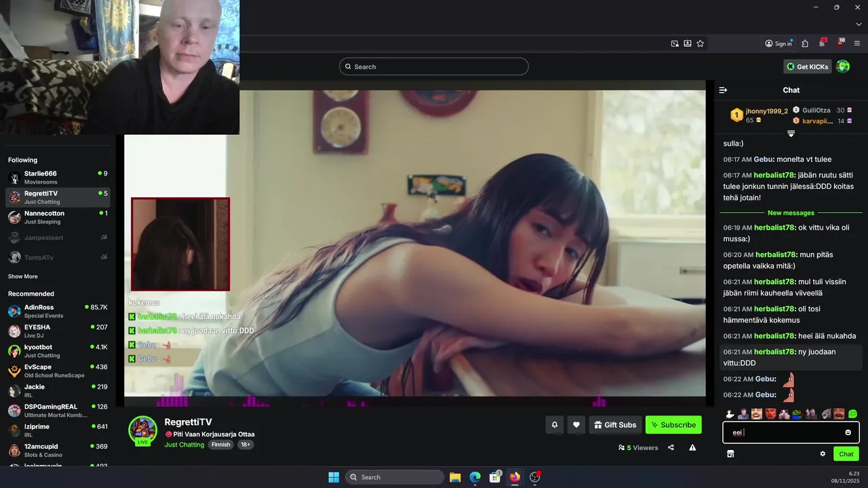Click the install app address bar icon
Viewport: 868px width, 488px height.
688,43
